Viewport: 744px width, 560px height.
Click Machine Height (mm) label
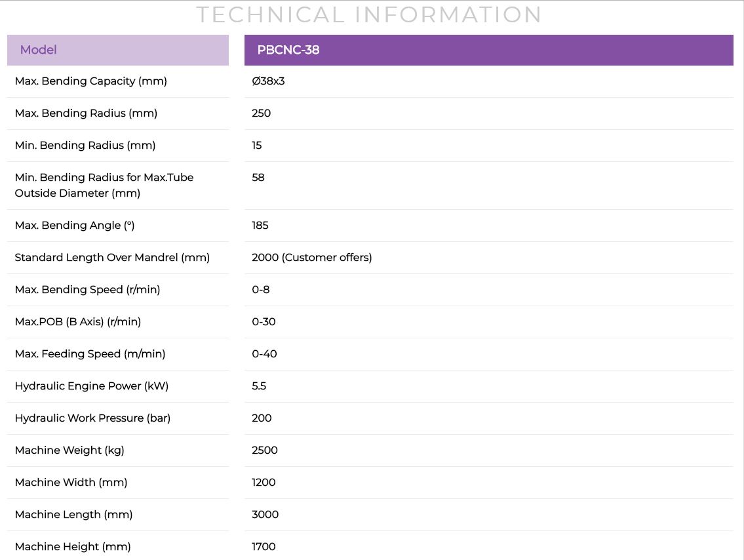point(73,547)
